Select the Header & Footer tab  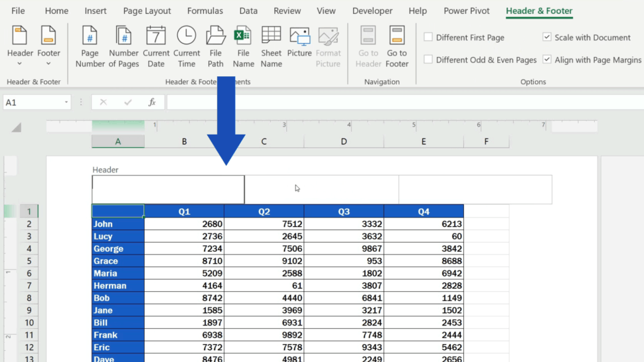539,11
